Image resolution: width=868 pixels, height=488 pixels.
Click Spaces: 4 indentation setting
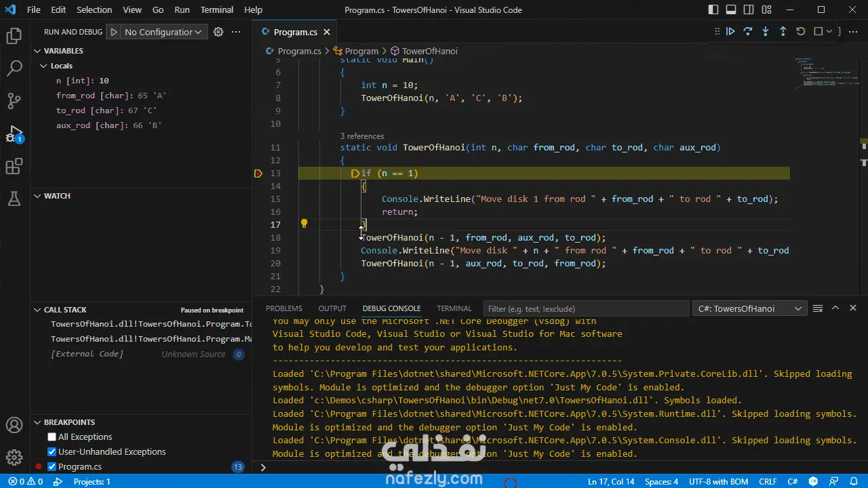click(x=661, y=482)
